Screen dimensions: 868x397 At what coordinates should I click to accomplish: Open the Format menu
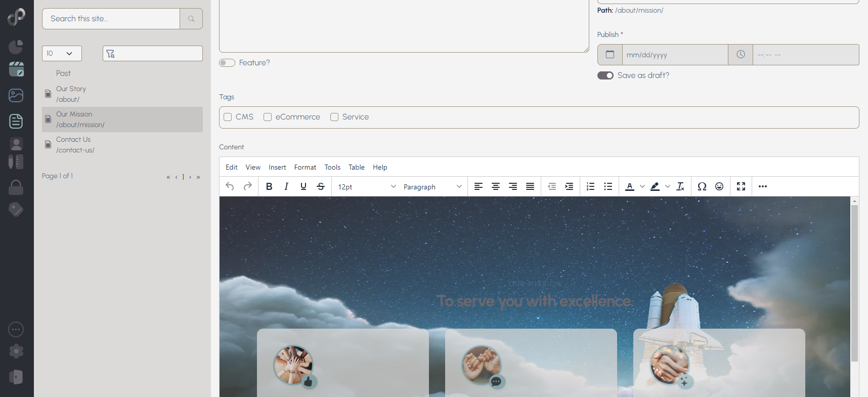click(x=305, y=167)
